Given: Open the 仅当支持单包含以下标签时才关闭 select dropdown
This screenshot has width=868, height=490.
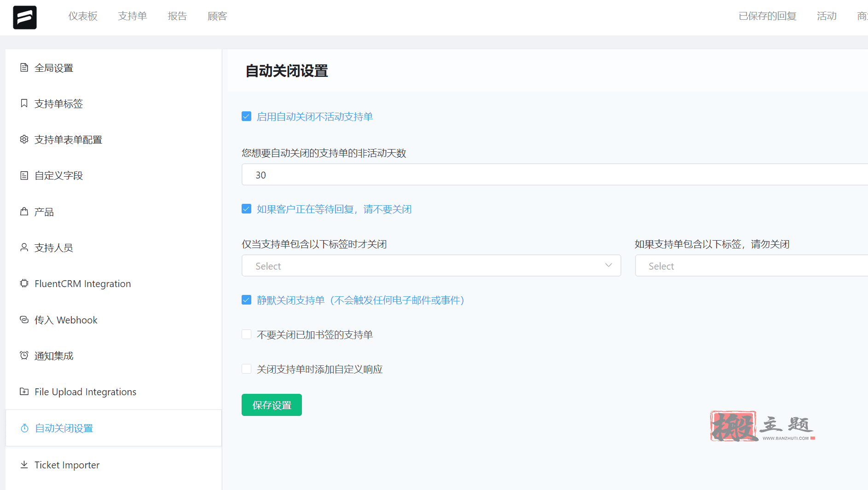Looking at the screenshot, I should point(431,265).
